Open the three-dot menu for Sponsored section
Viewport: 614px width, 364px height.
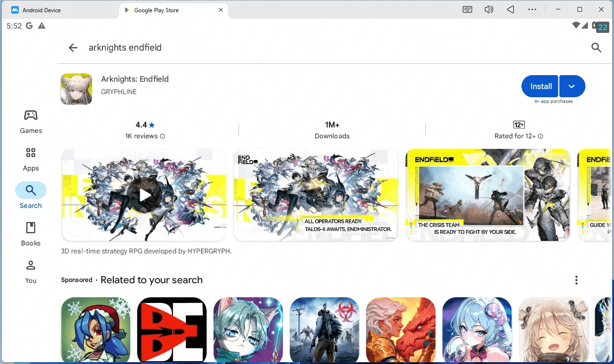(x=576, y=279)
